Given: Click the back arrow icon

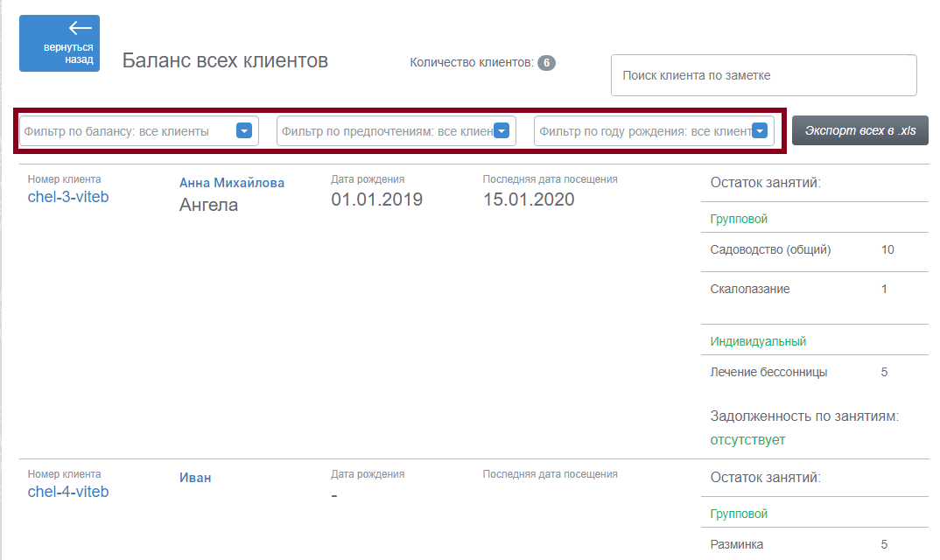Looking at the screenshot, I should [x=80, y=28].
